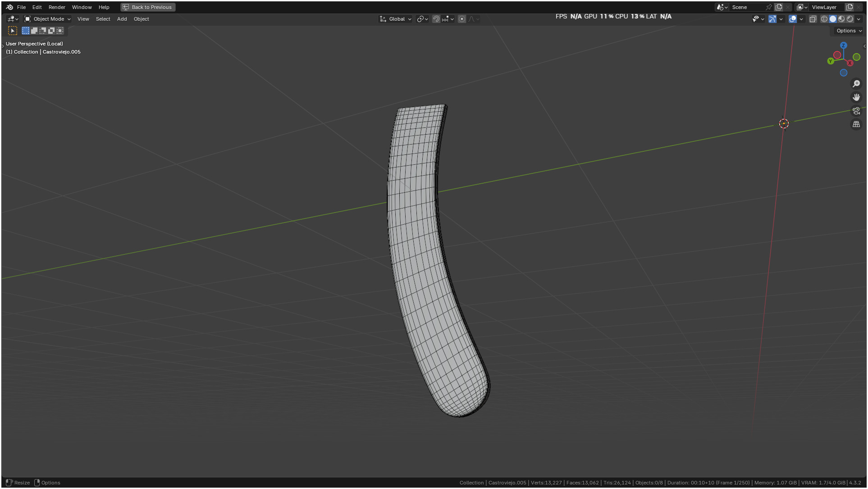Click the Back to Previous button

tap(148, 7)
